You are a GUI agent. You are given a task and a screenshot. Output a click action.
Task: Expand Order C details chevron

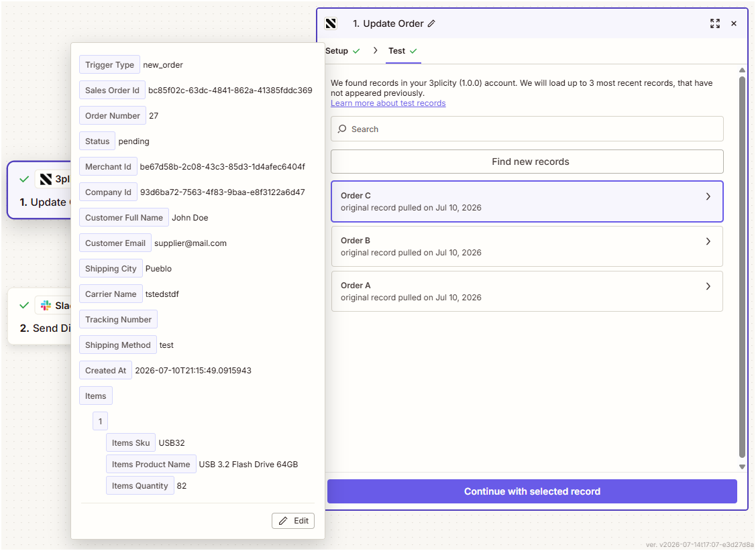tap(708, 196)
